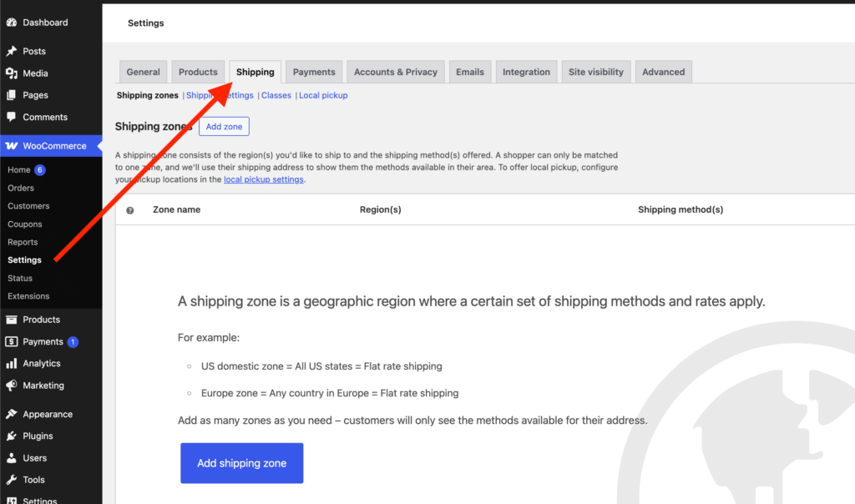Click the Region(s) column header

coord(381,209)
